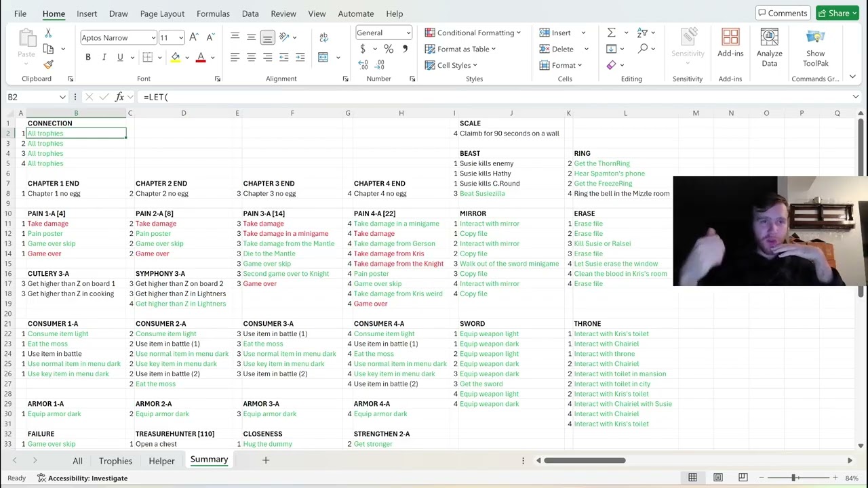The width and height of the screenshot is (868, 488).
Task: Click the Font Color swatch
Action: (201, 58)
